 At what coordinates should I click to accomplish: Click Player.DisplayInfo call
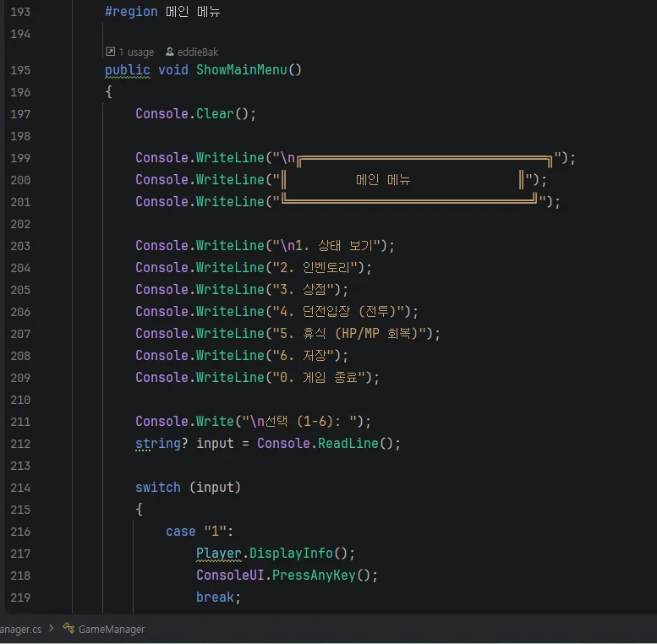276,553
